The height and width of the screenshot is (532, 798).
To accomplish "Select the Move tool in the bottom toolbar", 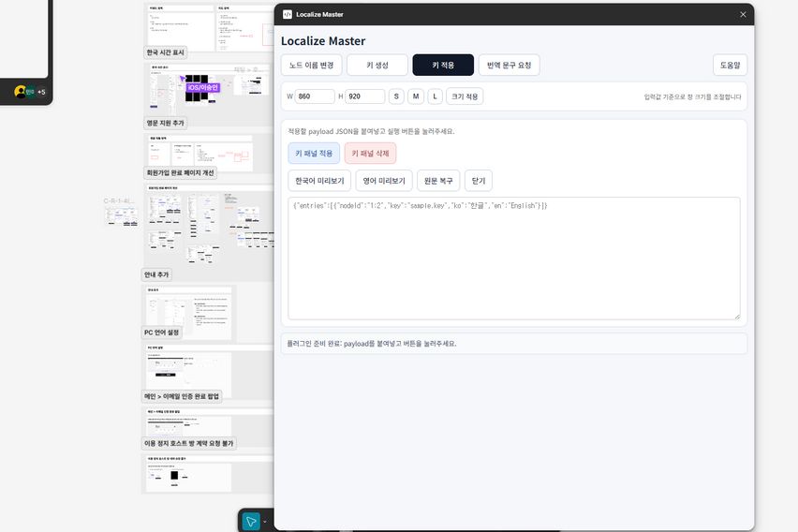I will coord(251,522).
